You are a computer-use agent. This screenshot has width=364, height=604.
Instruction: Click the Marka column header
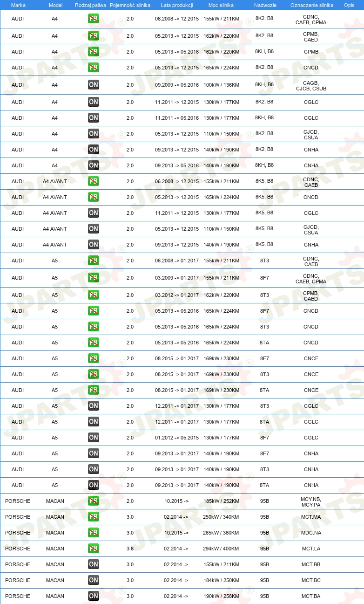[x=18, y=5]
